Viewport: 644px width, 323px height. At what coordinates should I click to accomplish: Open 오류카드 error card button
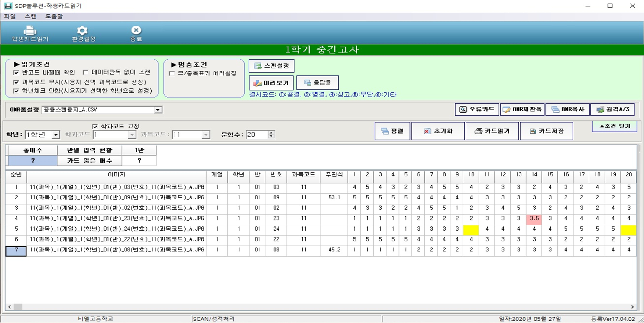477,109
